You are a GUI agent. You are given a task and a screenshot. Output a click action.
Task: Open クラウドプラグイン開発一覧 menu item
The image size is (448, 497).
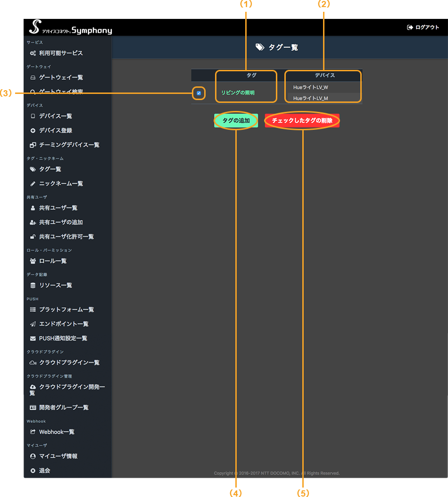point(67,390)
